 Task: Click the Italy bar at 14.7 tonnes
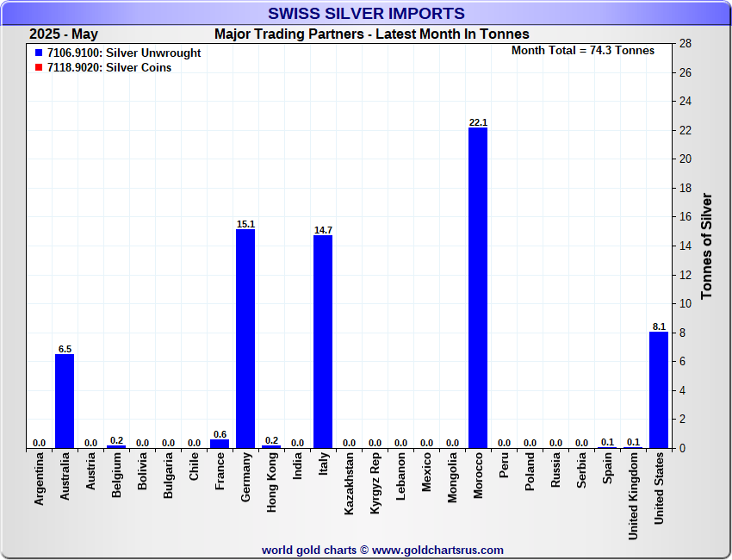[323, 341]
